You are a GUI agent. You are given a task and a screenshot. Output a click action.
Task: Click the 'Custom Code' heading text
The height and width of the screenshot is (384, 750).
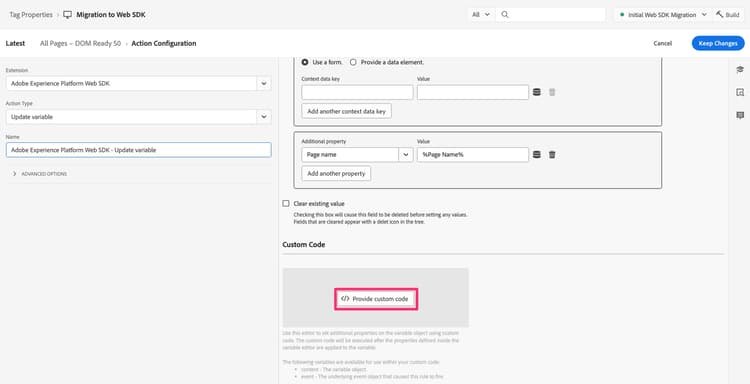point(304,245)
